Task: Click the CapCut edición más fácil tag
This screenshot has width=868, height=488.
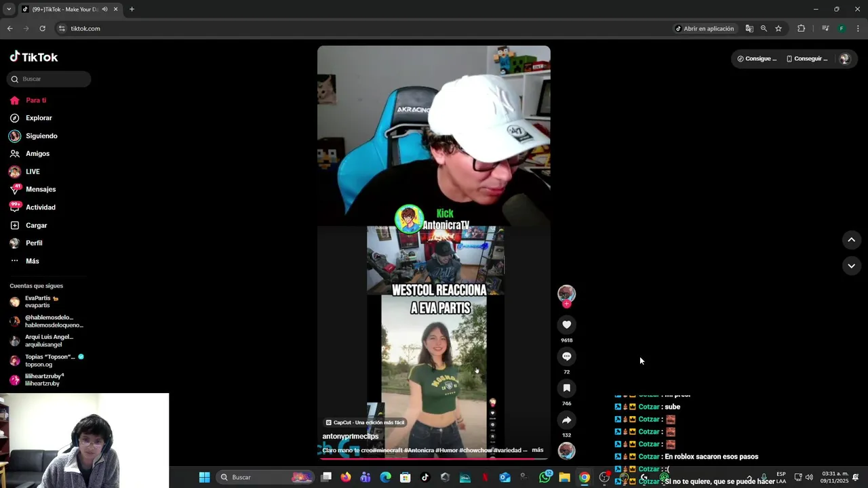Action: 365,422
